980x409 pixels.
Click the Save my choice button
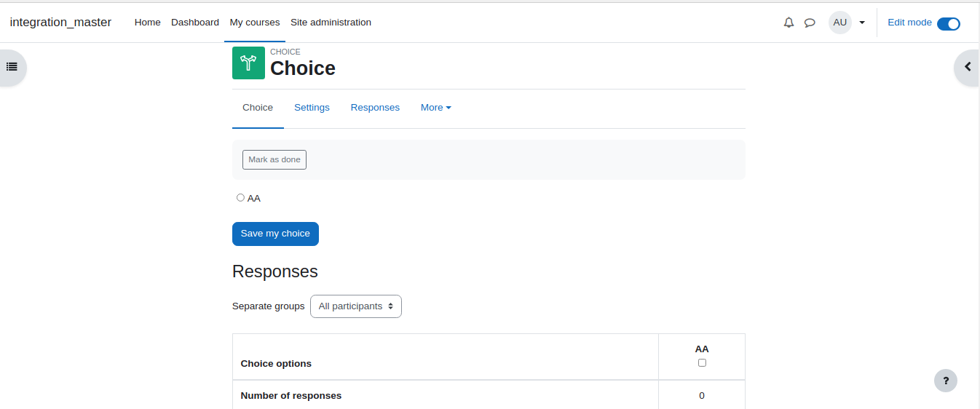(275, 234)
